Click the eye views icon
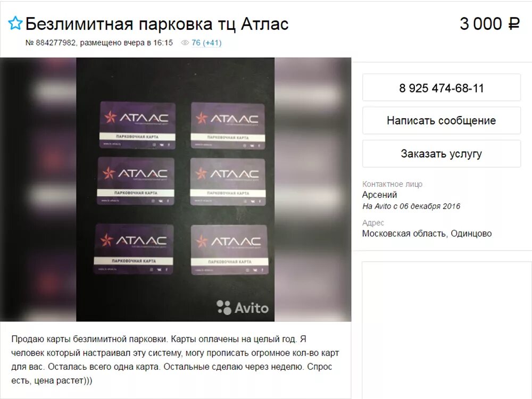 click(185, 43)
